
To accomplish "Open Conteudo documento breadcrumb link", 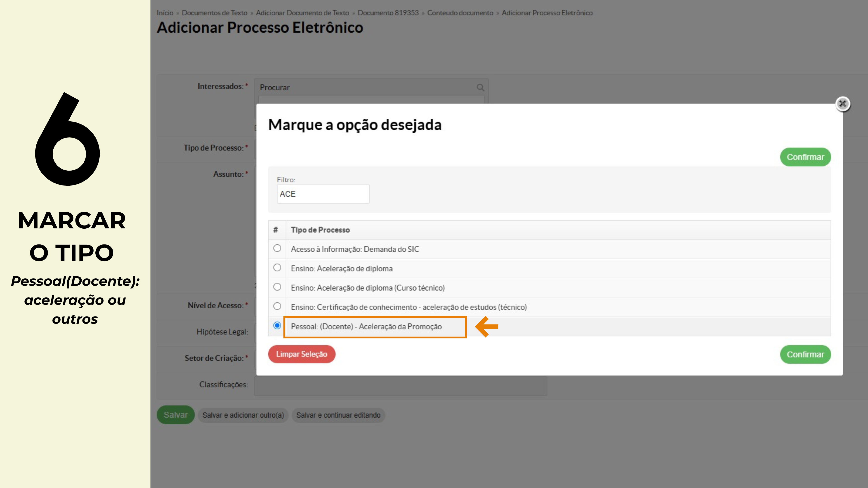I will (460, 13).
